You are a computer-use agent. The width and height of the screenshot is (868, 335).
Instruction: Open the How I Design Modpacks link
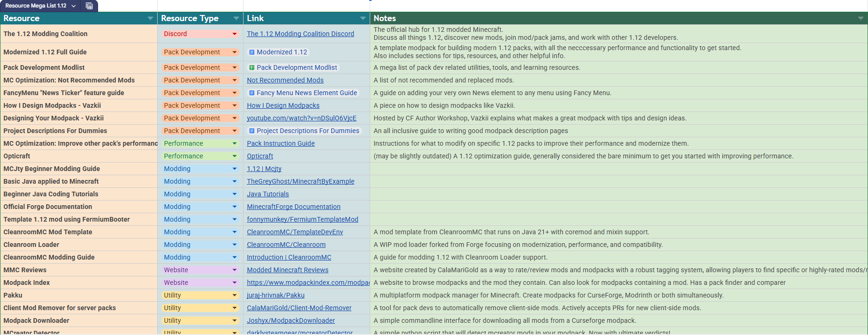coord(283,105)
